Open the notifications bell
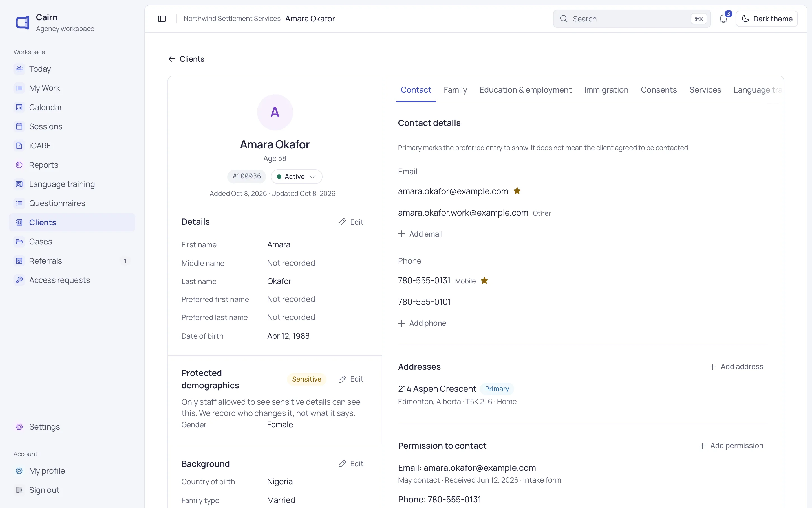812x508 pixels. [723, 19]
